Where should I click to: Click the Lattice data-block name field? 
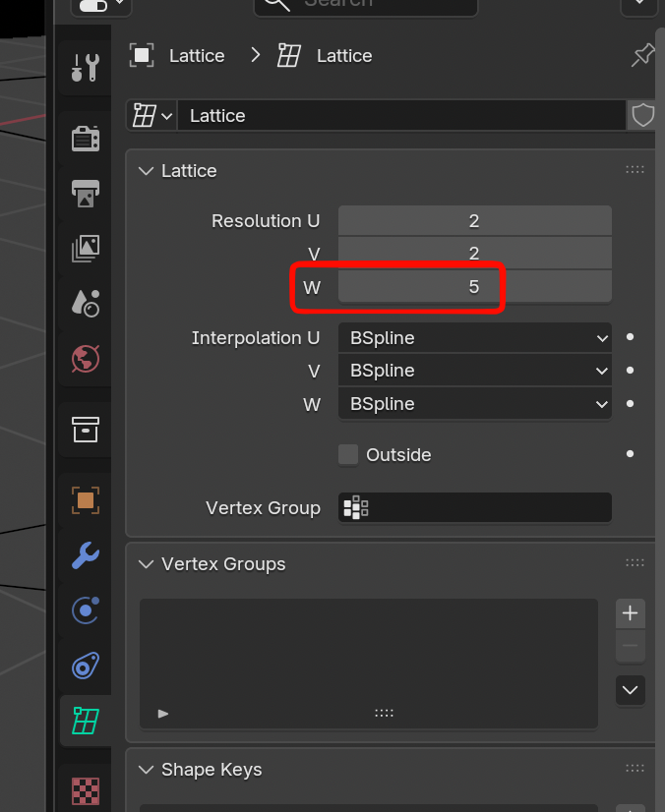(x=398, y=115)
